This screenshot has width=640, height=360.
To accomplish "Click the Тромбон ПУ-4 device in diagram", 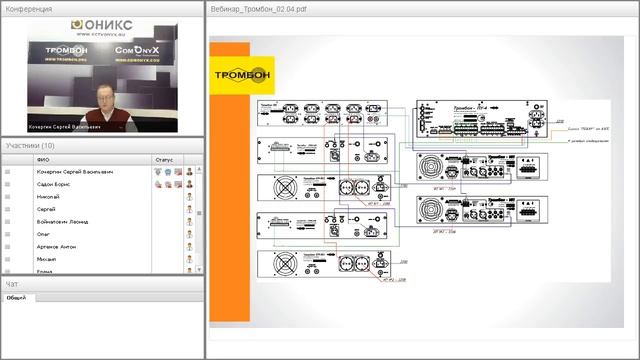I will [482, 119].
